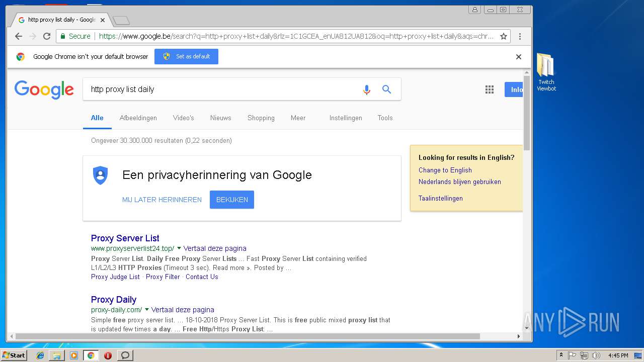This screenshot has height=362, width=644.
Task: Open Taalinstellingen link
Action: point(441,199)
